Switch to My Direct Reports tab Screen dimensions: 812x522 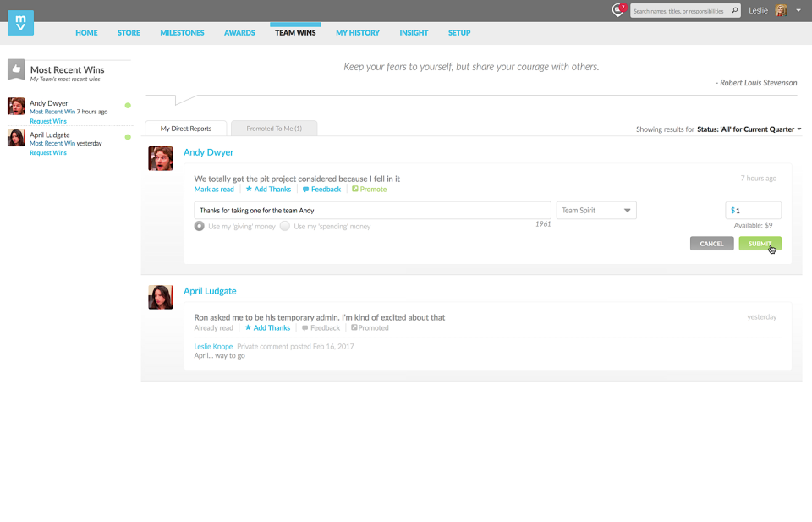186,129
